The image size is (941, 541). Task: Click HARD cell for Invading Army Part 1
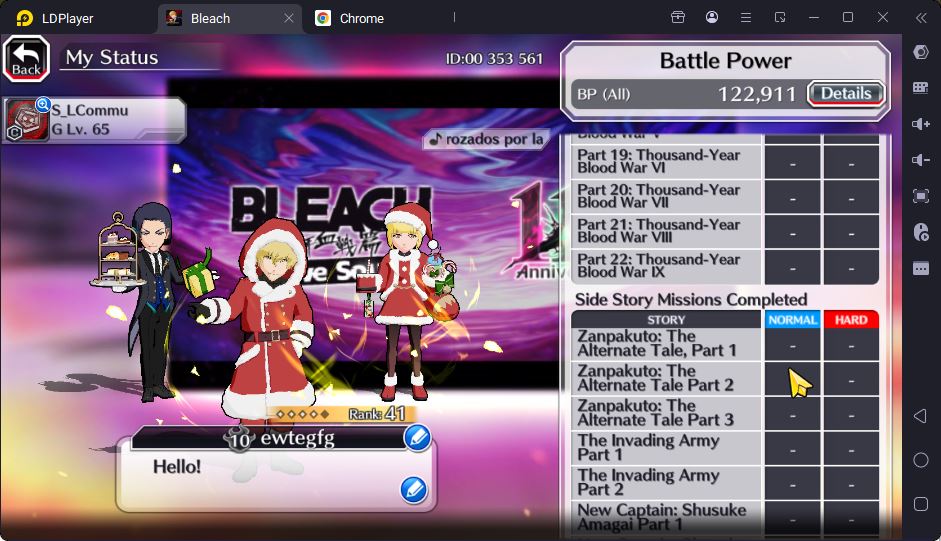coord(851,449)
